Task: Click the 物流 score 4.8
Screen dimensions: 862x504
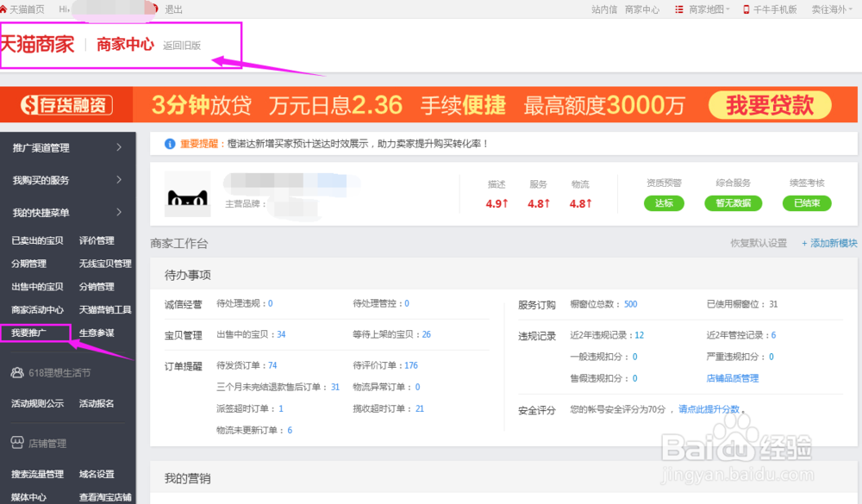Action: [580, 204]
